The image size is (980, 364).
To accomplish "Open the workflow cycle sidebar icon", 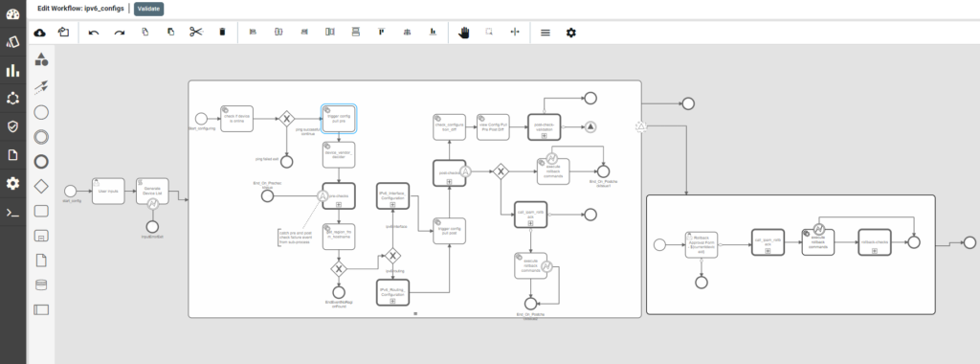I will click(12, 99).
